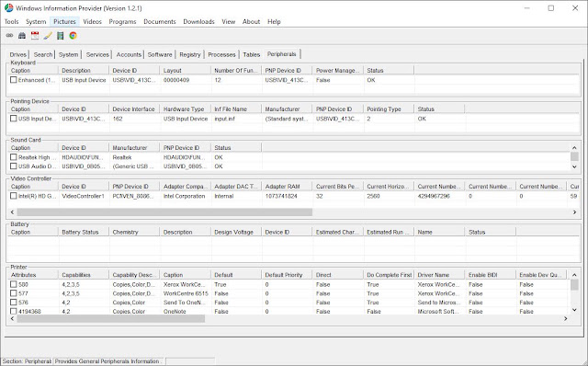Click the Printer list scroll-down arrow
This screenshot has height=366, width=588.
[x=574, y=310]
